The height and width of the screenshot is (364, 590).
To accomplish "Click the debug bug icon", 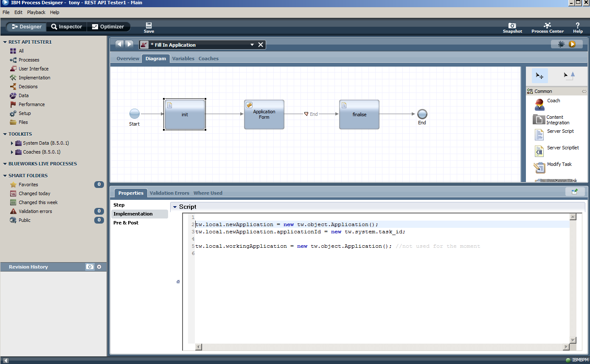I will coord(561,44).
